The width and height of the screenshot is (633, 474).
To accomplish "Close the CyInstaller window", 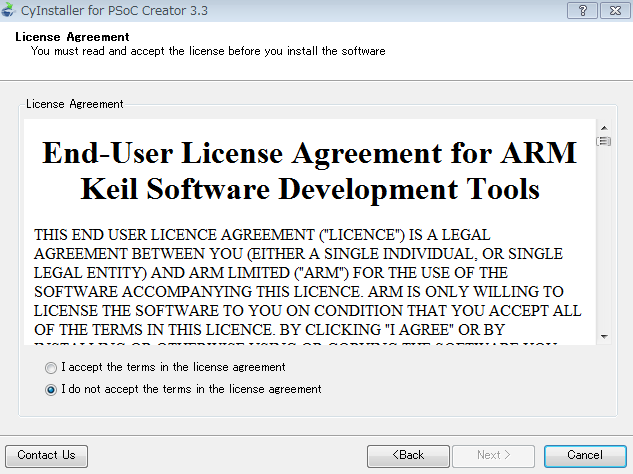I will [615, 10].
